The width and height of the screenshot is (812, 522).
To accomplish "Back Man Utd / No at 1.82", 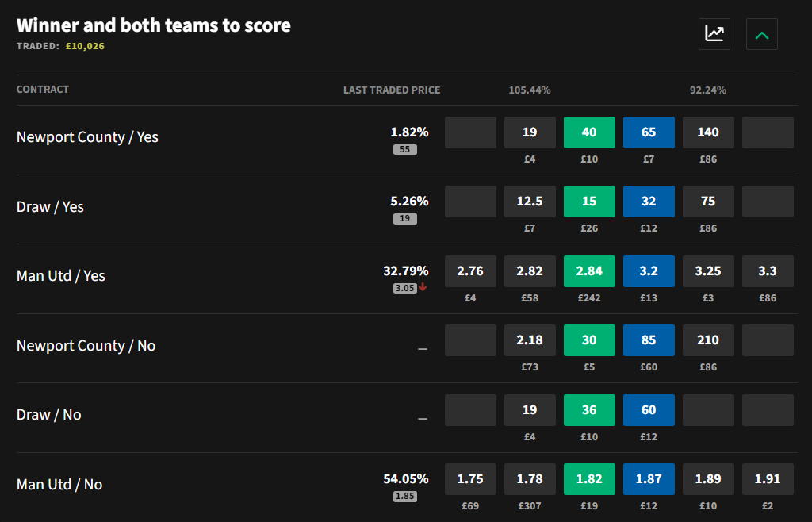I will click(589, 479).
